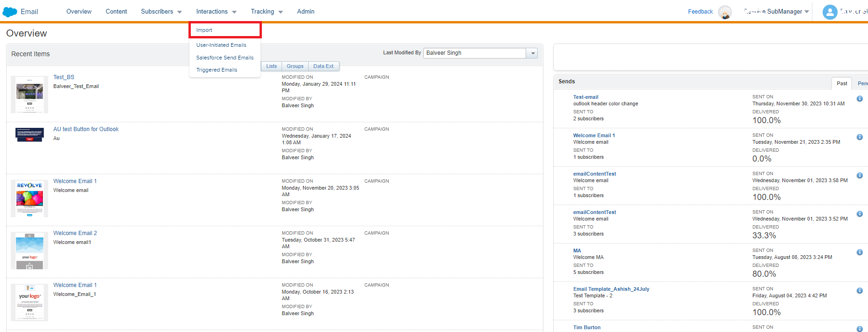Click the Salesforce cloud logo
The image size is (868, 332).
10,12
